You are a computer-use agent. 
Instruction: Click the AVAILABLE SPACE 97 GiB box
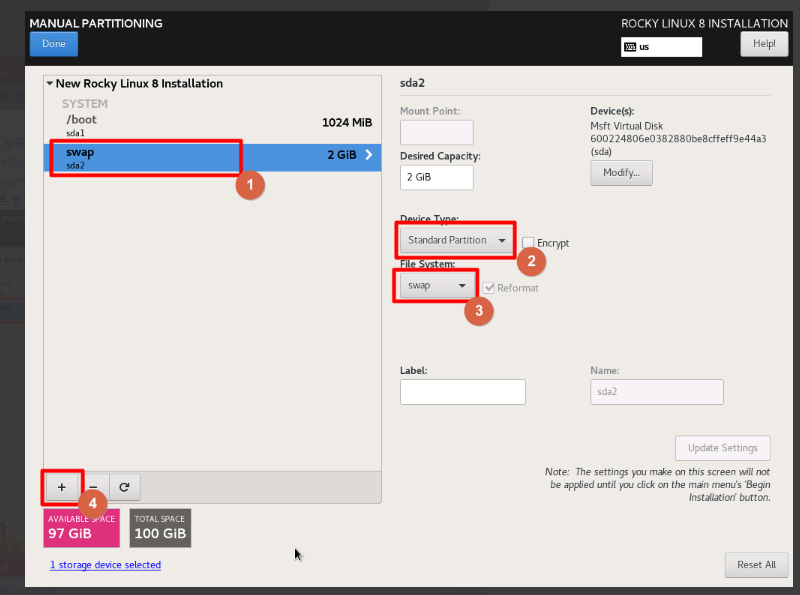pyautogui.click(x=82, y=528)
